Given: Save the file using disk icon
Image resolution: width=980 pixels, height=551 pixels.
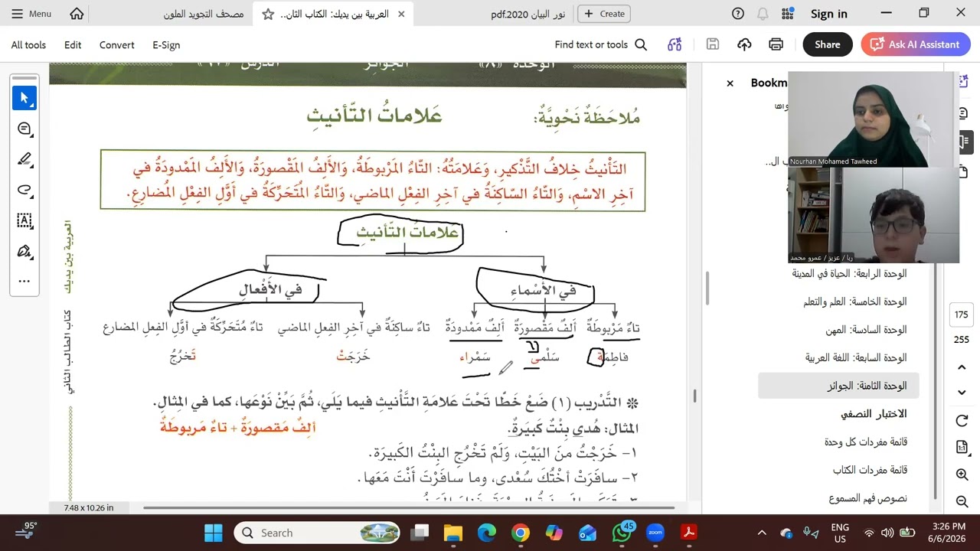Looking at the screenshot, I should [x=713, y=44].
